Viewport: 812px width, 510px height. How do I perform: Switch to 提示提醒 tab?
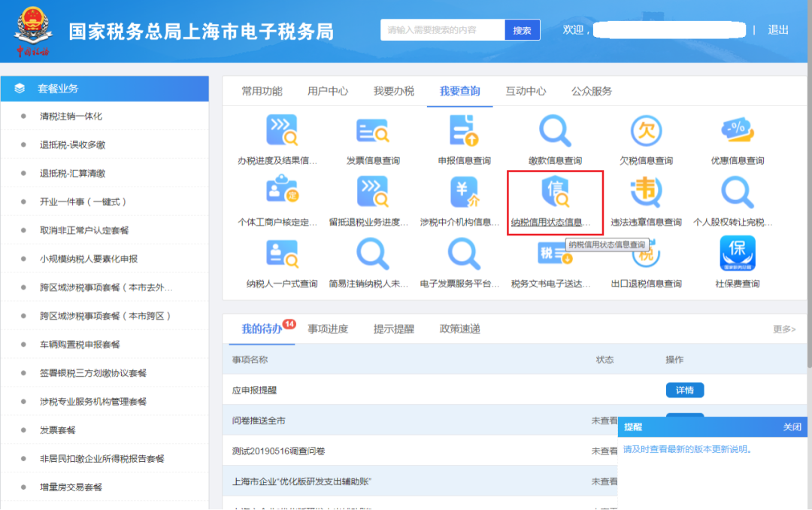coord(393,329)
